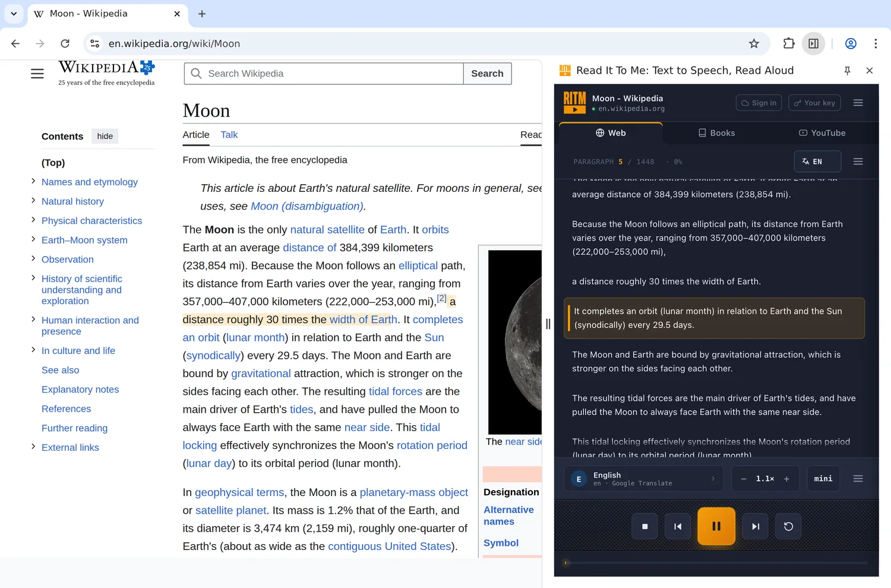Reload the Wikipedia page
The width and height of the screenshot is (891, 588).
[65, 43]
